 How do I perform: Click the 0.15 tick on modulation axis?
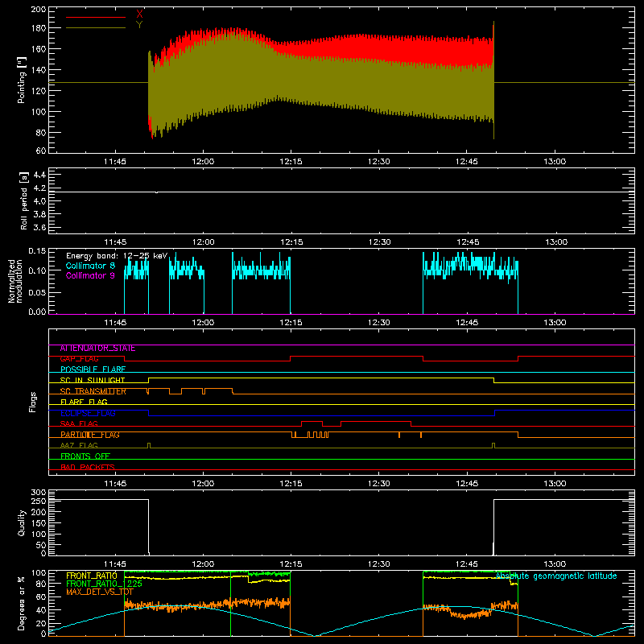[37, 251]
